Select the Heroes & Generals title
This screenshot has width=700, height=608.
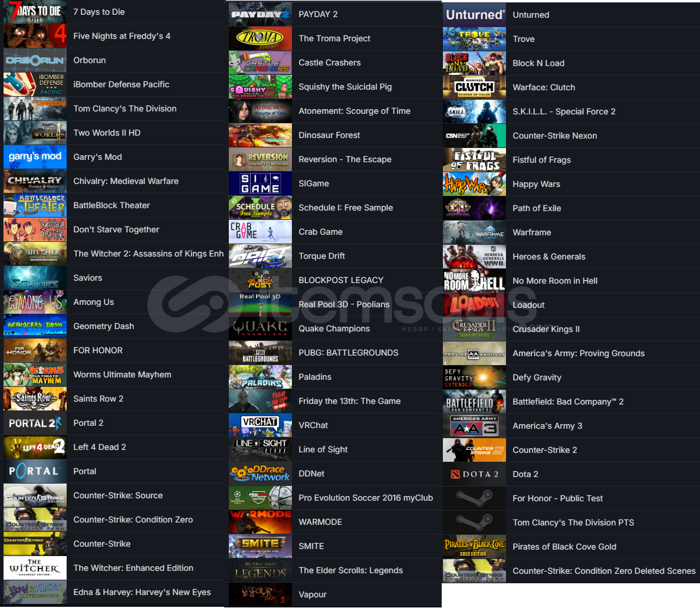coord(549,257)
